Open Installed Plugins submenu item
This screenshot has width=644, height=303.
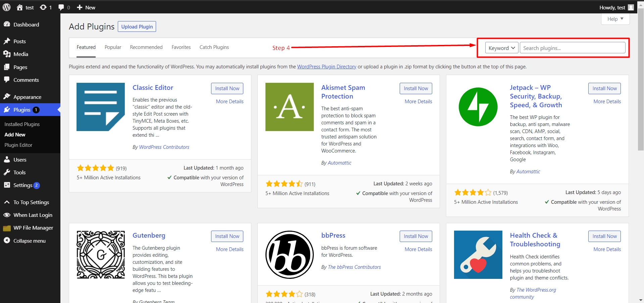(x=22, y=124)
